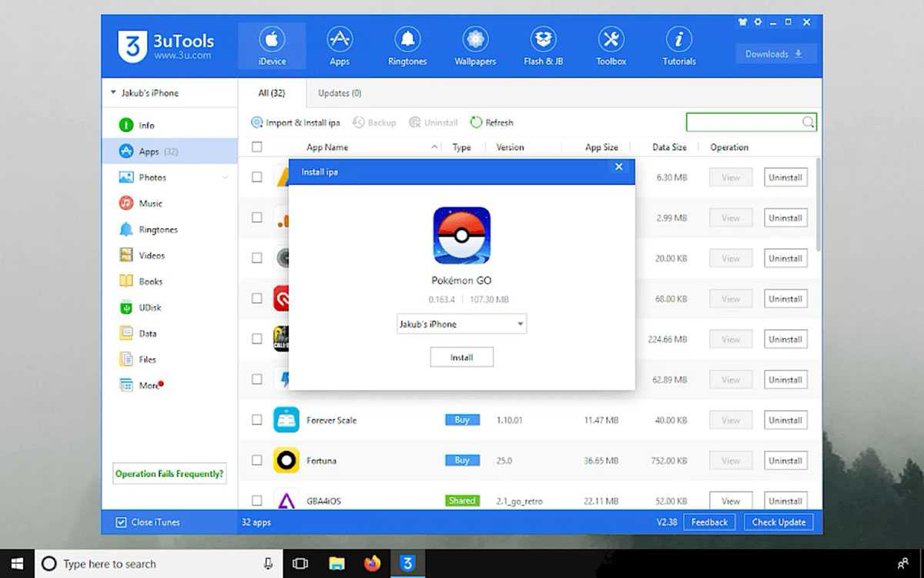
Task: Toggle the Close iTunes checkbox
Action: (121, 523)
